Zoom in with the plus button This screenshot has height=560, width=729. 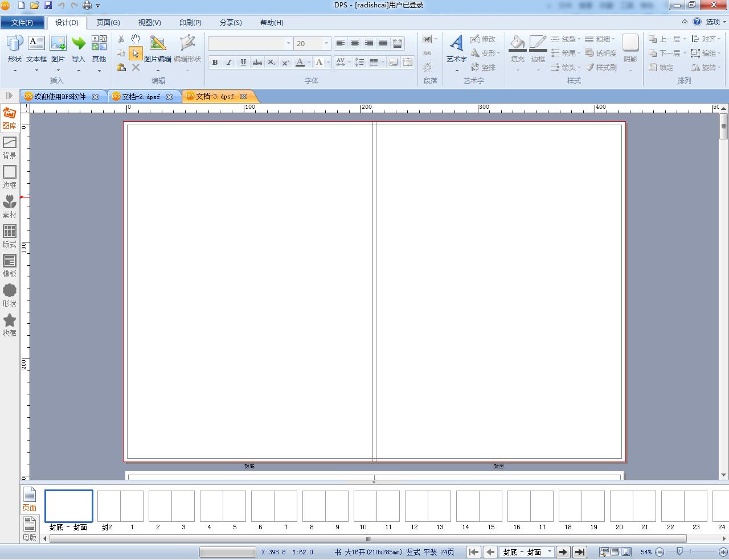coord(722,552)
